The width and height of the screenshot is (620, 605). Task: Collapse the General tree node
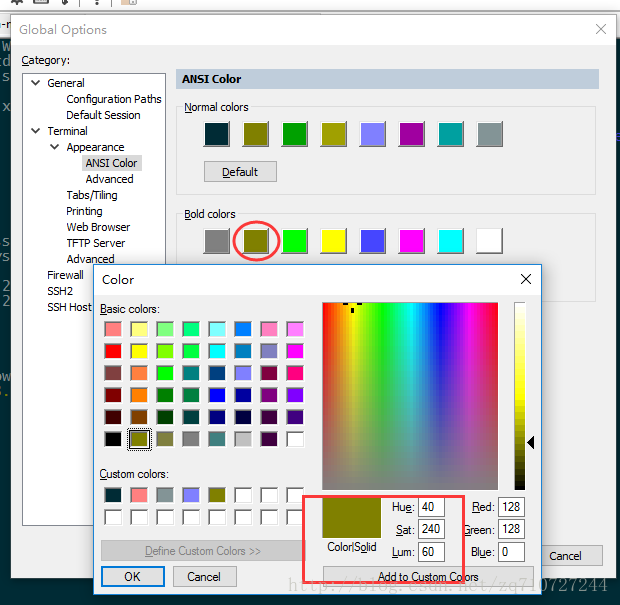[36, 83]
